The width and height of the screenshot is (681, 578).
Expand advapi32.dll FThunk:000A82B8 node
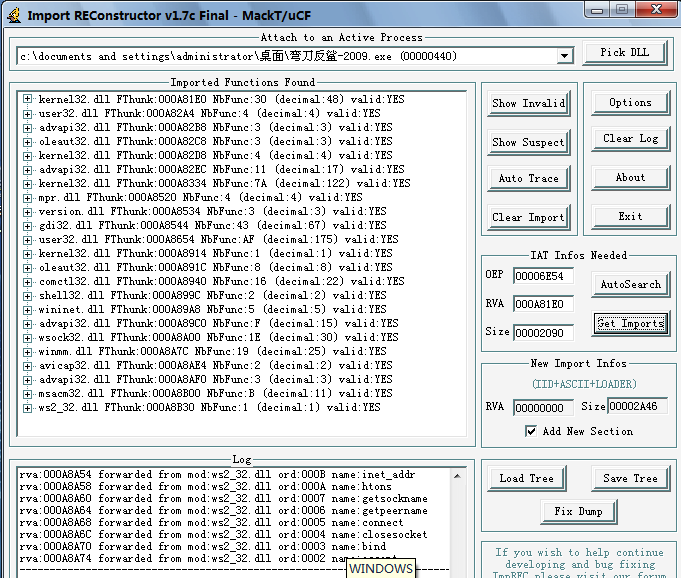coord(27,127)
